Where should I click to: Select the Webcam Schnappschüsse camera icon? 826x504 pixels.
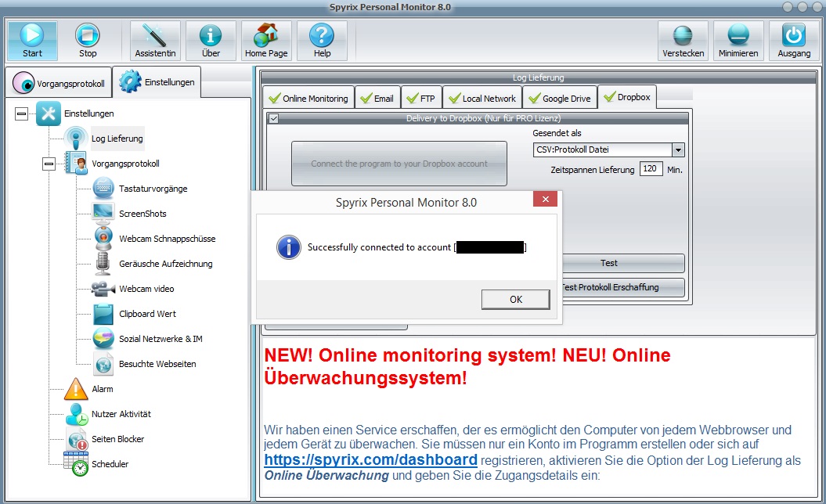point(103,239)
